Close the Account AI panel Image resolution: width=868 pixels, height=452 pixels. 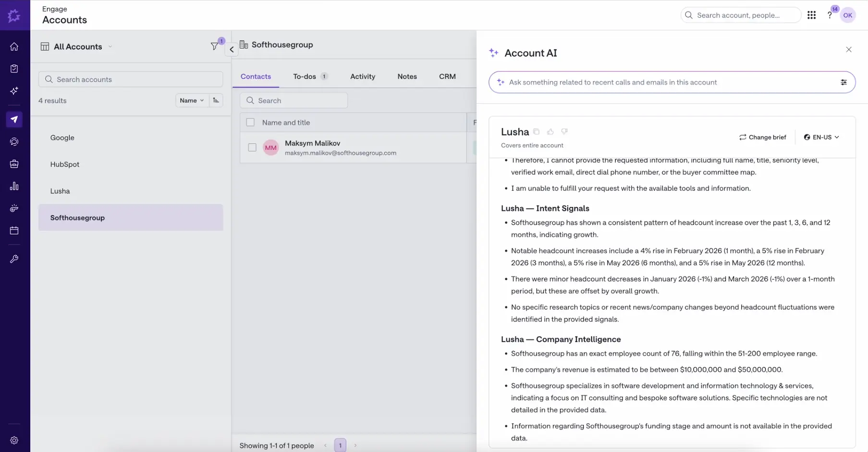click(849, 49)
